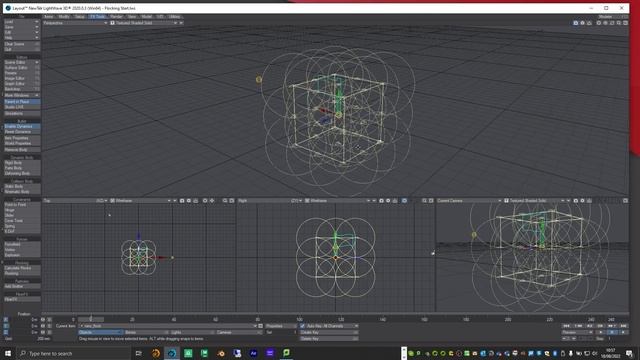The image size is (640, 360).
Task: Click the timeline frame slider handle
Action: pos(91,319)
